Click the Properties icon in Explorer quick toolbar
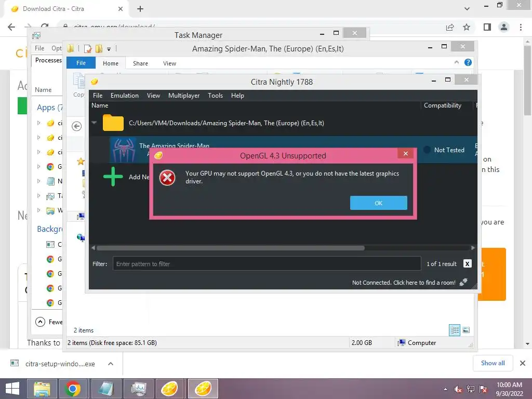 87,49
